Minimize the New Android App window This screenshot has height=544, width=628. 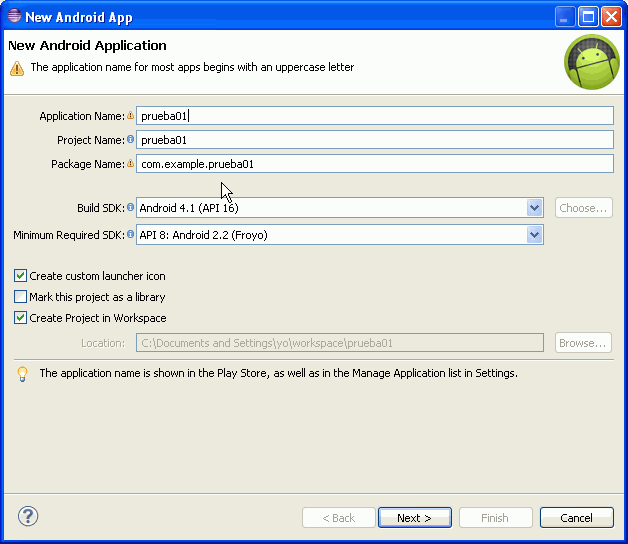pyautogui.click(x=565, y=17)
